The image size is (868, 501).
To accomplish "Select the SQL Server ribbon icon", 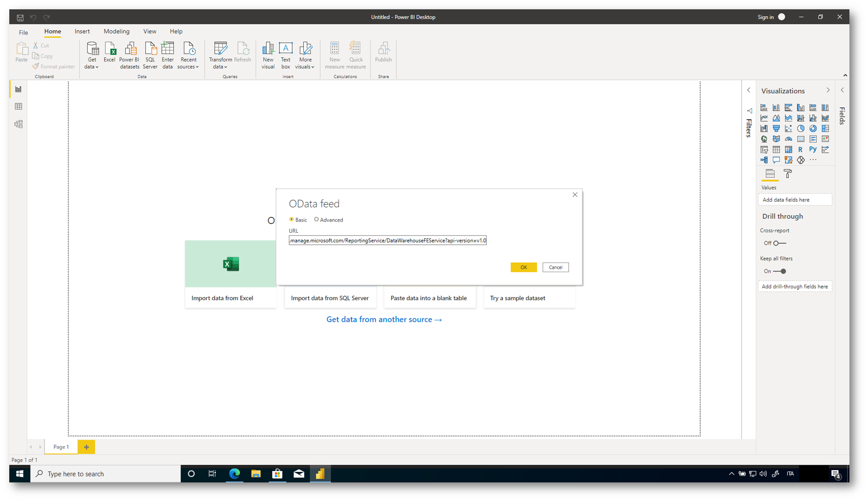I will 150,55.
